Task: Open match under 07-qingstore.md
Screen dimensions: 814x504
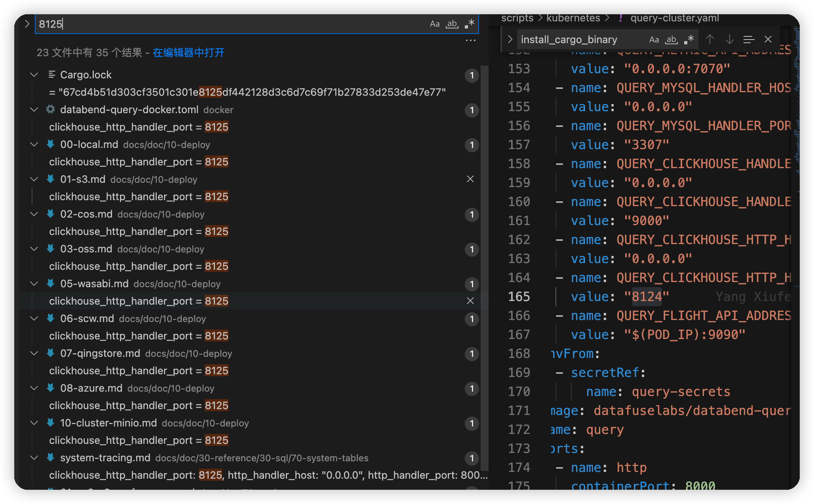Action: pyautogui.click(x=139, y=371)
